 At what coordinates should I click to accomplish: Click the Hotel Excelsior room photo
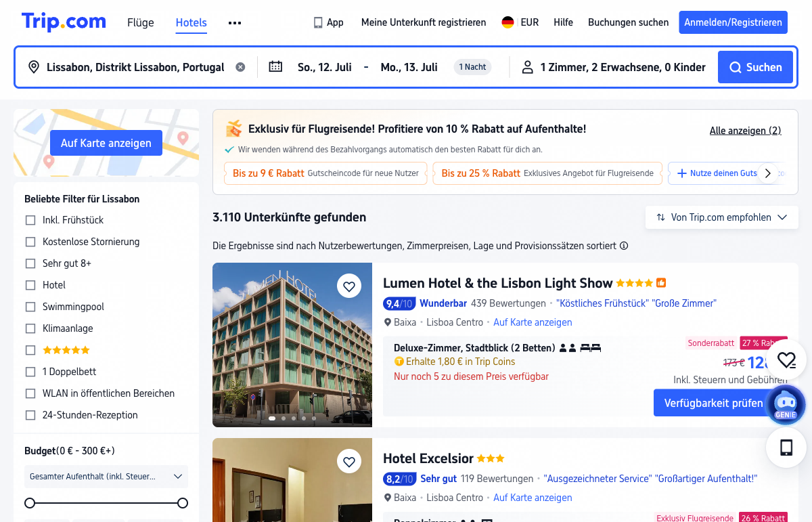pyautogui.click(x=292, y=480)
